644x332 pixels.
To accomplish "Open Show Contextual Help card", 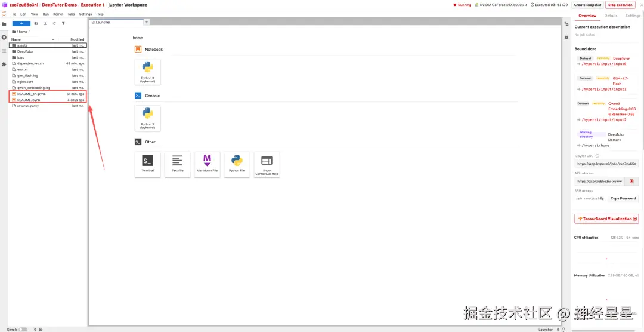I will coord(267,165).
